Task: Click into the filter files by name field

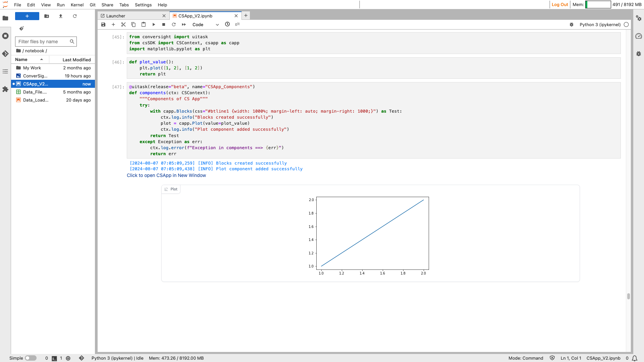Action: 46,42
